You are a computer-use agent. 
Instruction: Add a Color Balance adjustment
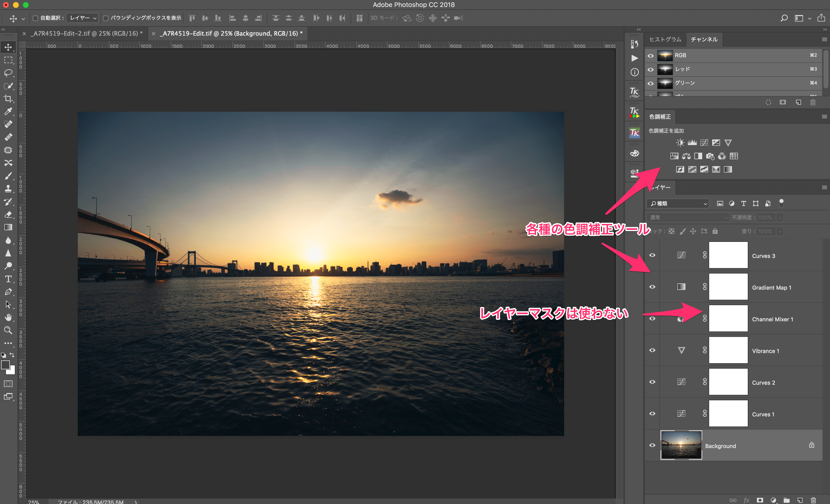tap(686, 156)
